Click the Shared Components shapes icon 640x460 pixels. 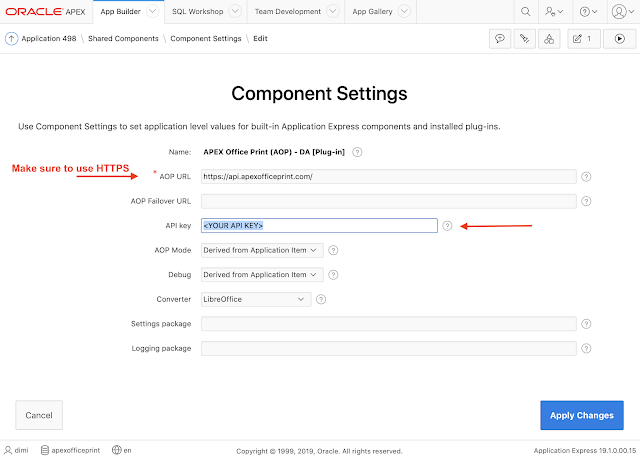(x=548, y=39)
